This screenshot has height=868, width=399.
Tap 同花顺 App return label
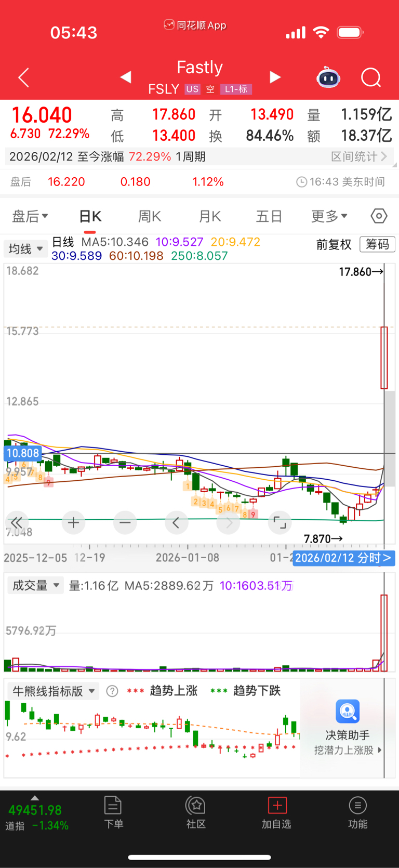click(195, 25)
